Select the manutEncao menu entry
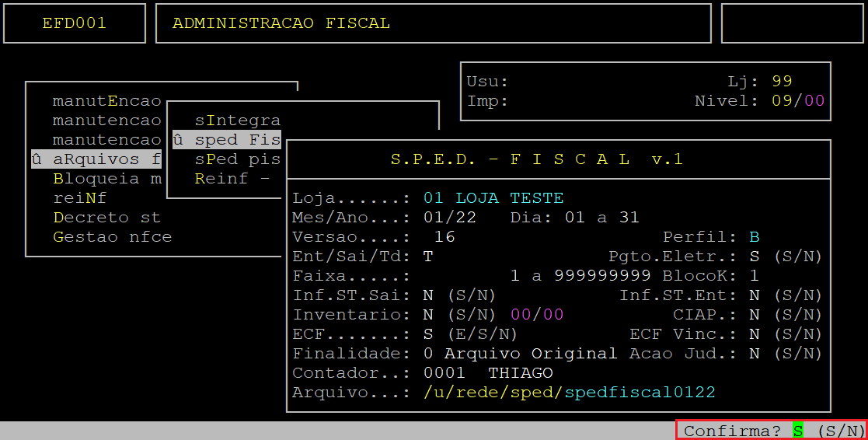 click(x=106, y=101)
